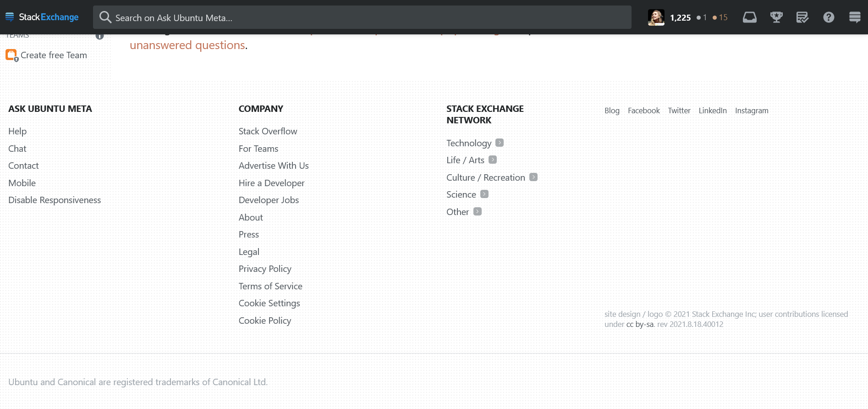Click the 1,225 reputation score

[x=680, y=17]
